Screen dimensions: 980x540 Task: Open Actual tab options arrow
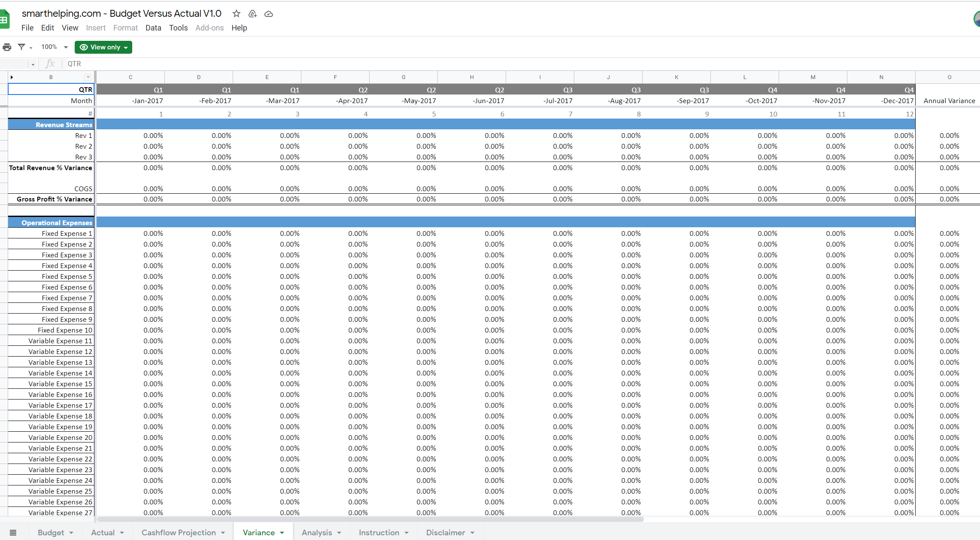(122, 533)
